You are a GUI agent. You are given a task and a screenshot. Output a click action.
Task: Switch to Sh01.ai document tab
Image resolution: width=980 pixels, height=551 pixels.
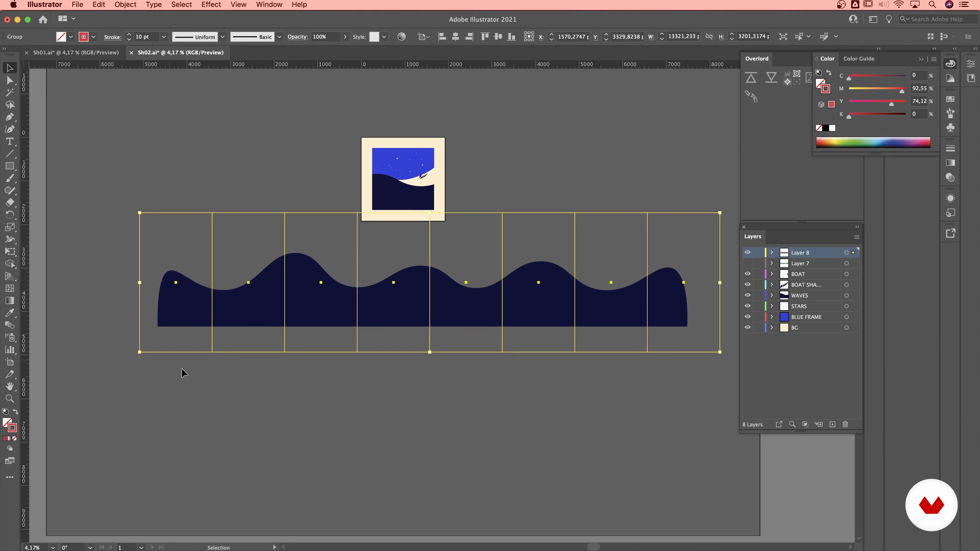(76, 53)
